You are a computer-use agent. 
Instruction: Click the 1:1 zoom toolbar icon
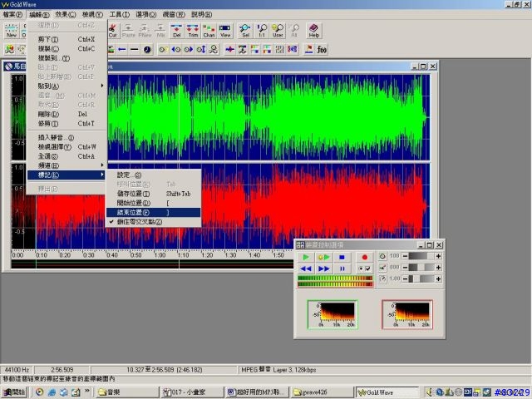[262, 31]
